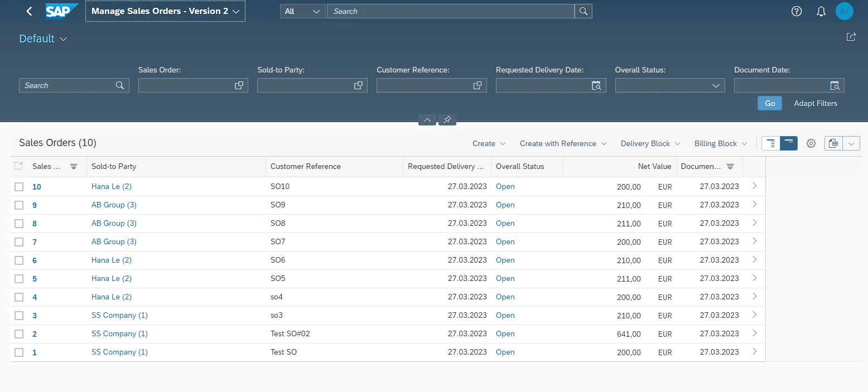Tick the checkbox for sales order 7
Viewport: 868px width, 392px height.
tap(19, 242)
